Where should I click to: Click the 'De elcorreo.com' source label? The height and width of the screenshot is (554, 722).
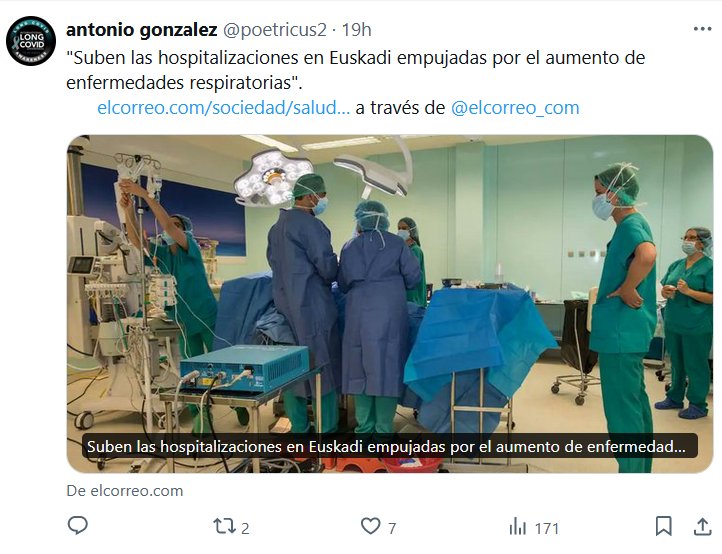pyautogui.click(x=125, y=491)
